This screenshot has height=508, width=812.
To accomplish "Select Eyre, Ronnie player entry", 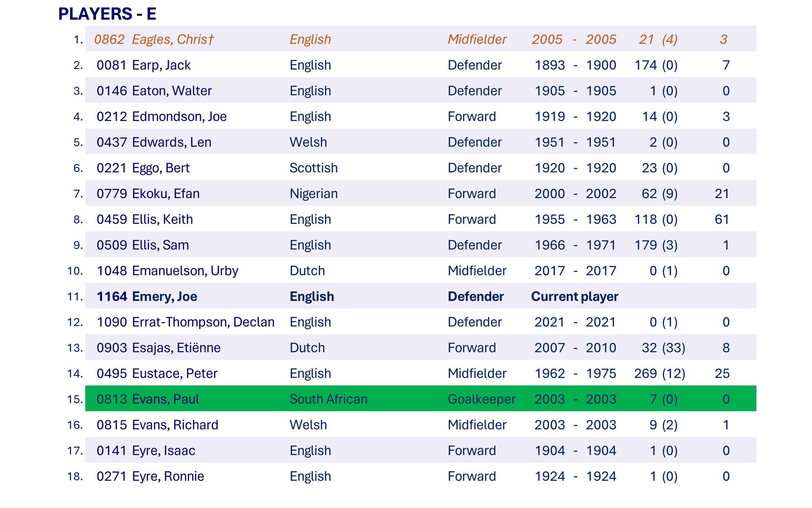I will (168, 477).
